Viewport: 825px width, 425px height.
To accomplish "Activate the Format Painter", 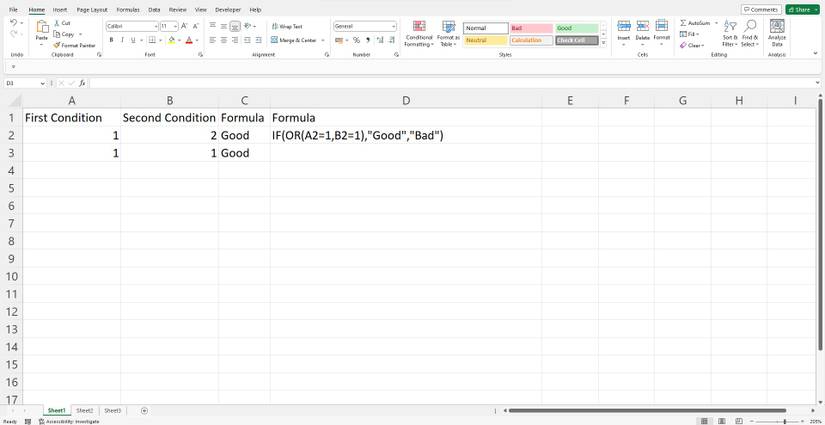I will (75, 45).
